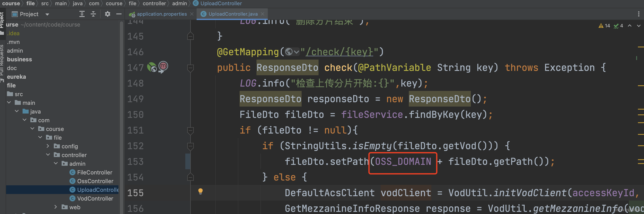
Task: Click the endpoint globe dropdown on GetMapping
Action: (292, 52)
